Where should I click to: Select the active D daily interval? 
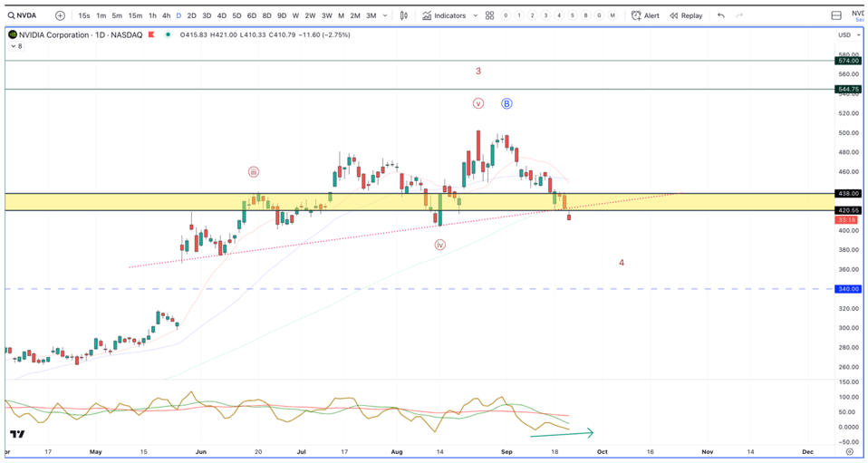click(x=178, y=15)
